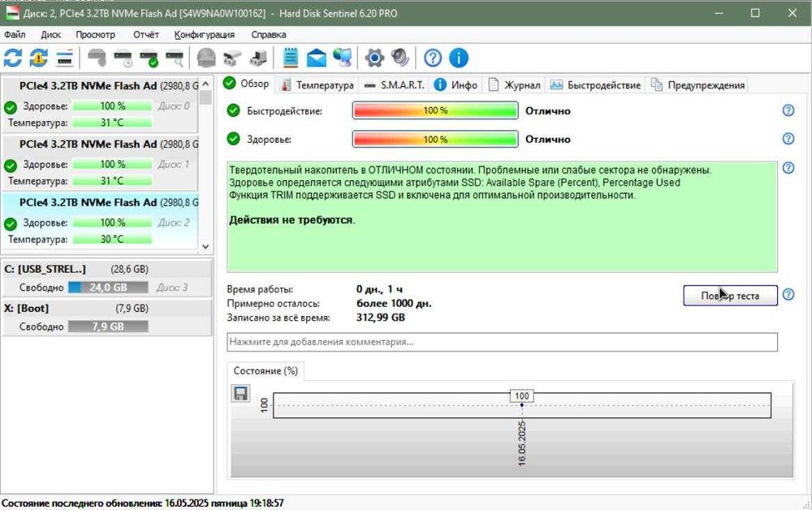
Task: Click the '0 дн., 1 ч' uptime value
Action: 379,289
